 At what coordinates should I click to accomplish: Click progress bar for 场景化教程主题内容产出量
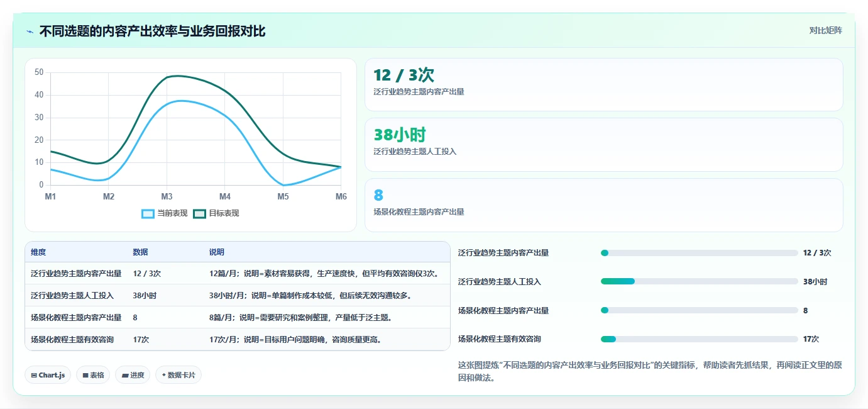click(700, 310)
